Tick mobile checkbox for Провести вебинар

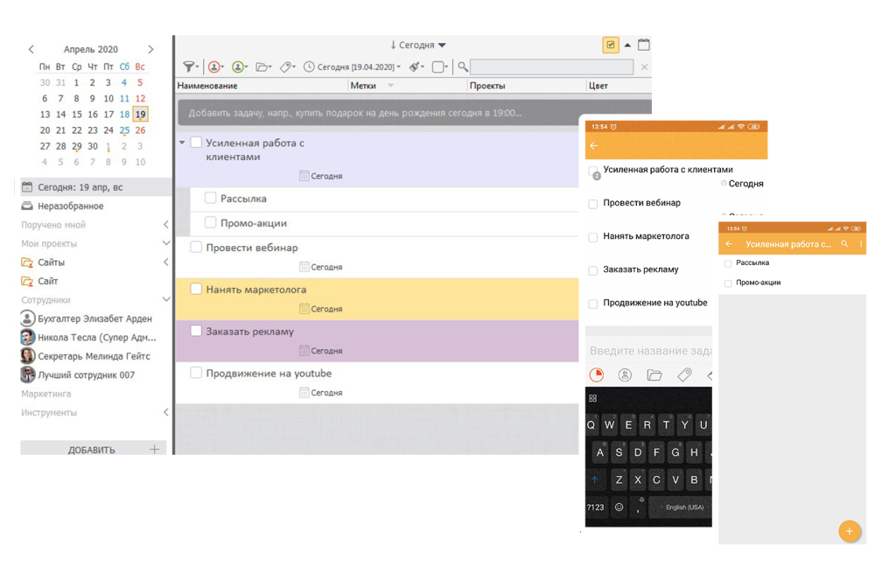pyautogui.click(x=593, y=203)
